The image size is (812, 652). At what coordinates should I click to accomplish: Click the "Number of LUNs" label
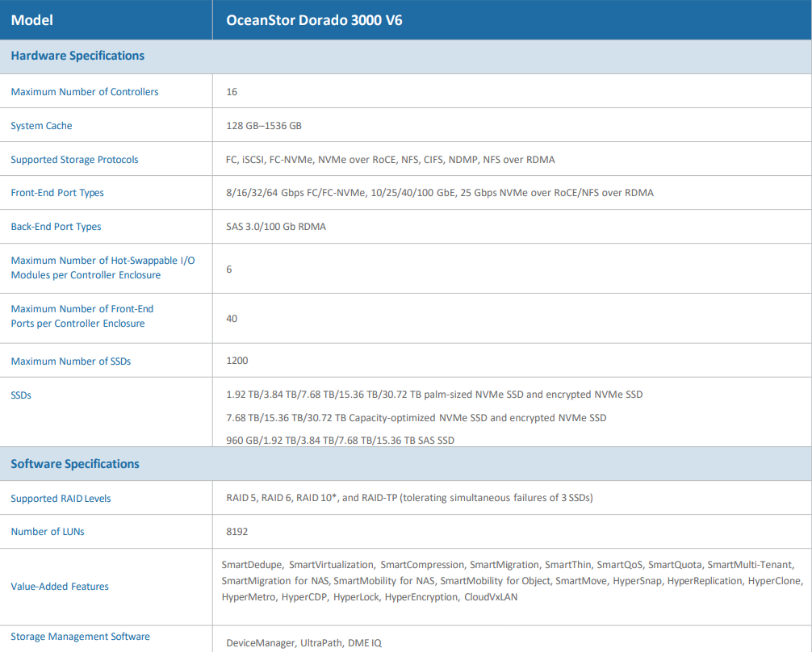(48, 531)
